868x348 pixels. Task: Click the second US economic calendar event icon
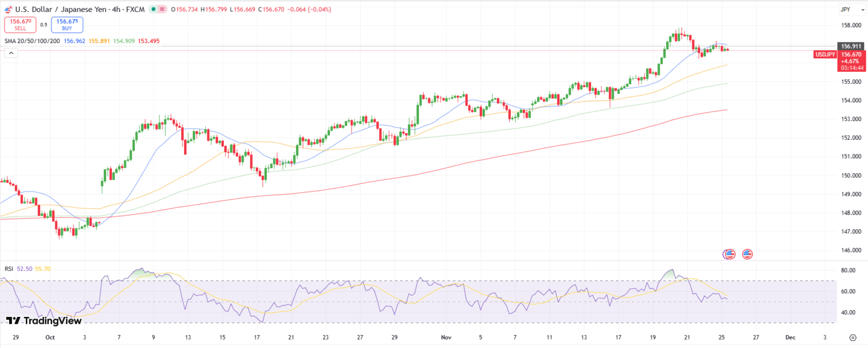[x=747, y=254]
